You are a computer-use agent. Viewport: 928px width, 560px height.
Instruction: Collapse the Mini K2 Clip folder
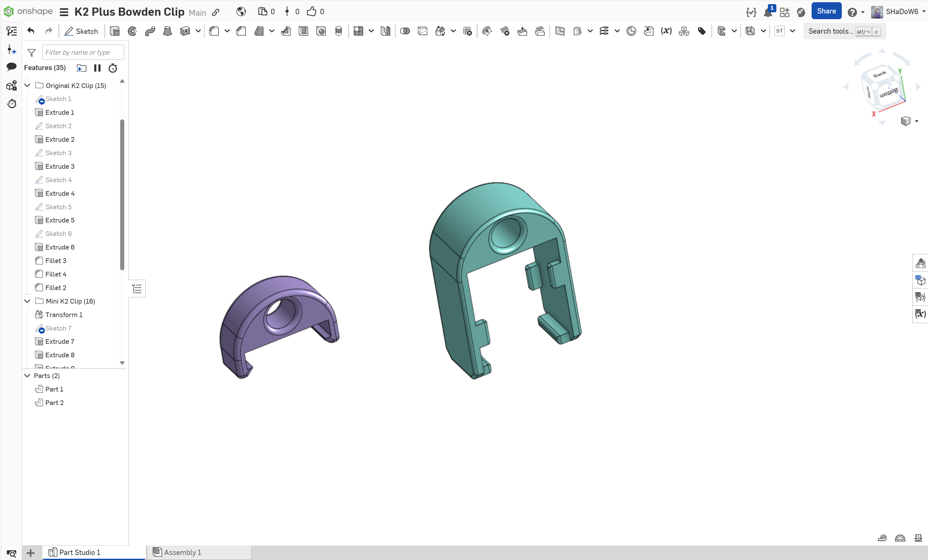point(27,301)
